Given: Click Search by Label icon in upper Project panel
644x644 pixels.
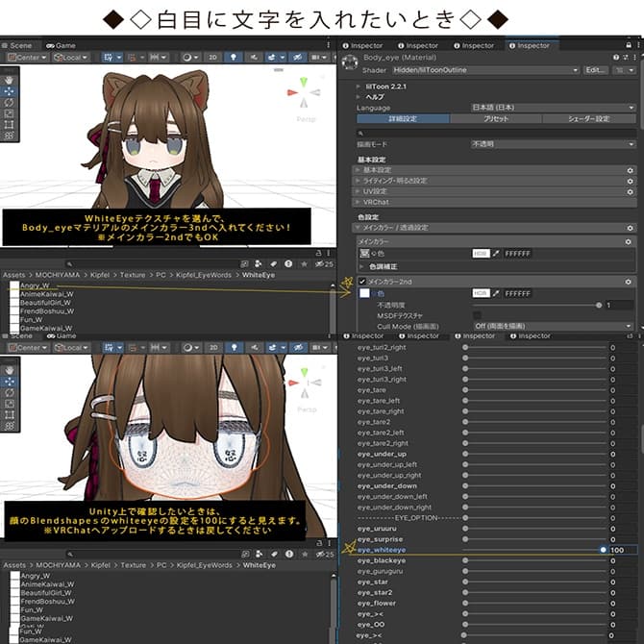Looking at the screenshot, I should click(273, 263).
